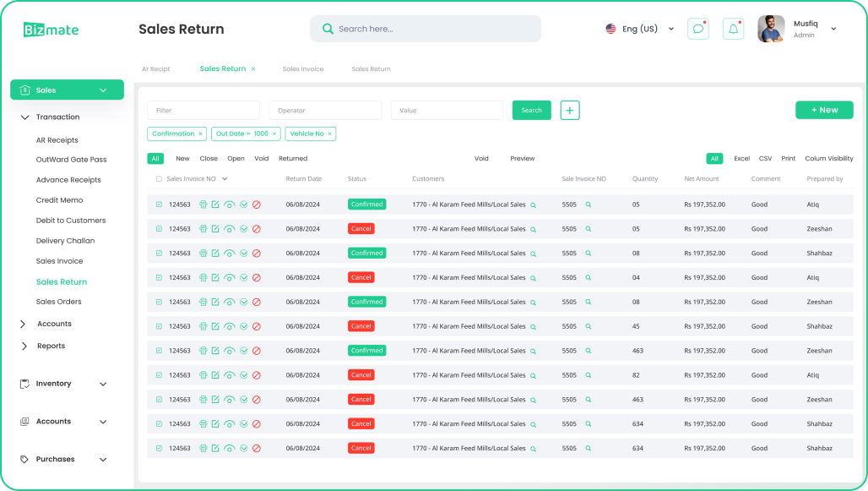
Task: Toggle the checkbox on the last table row
Action: [159, 449]
